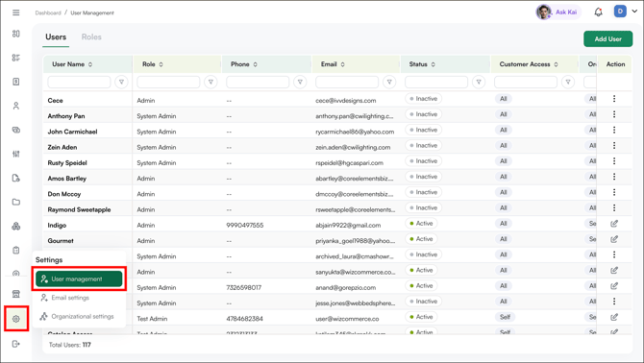Open the three-dot action menu for Rusty Speidel
Viewport: 644px width, 363px height.
(614, 161)
